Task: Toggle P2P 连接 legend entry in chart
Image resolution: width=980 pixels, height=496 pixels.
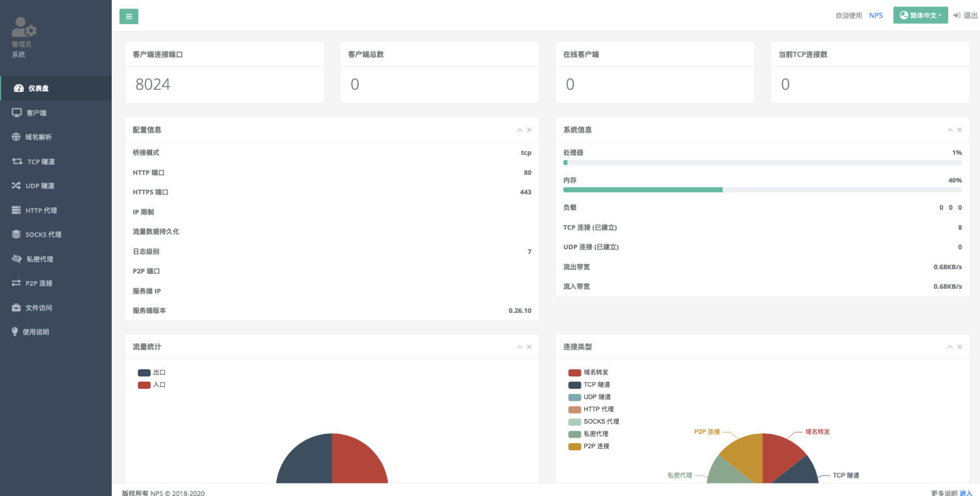Action: (x=589, y=446)
